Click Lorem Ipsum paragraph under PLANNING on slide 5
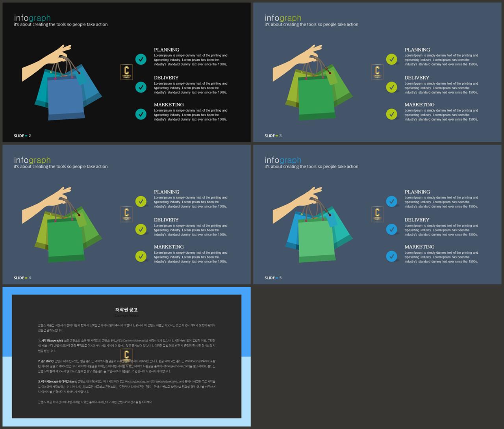This screenshot has width=504, height=429. [x=441, y=202]
